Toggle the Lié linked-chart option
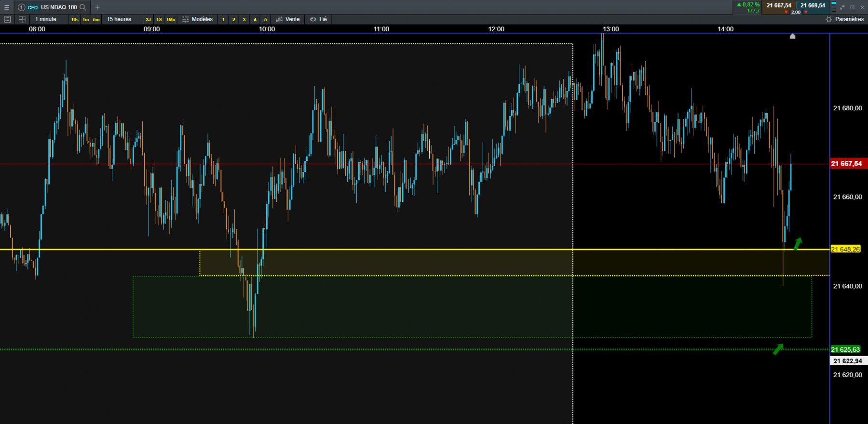The height and width of the screenshot is (424, 868). tap(319, 19)
